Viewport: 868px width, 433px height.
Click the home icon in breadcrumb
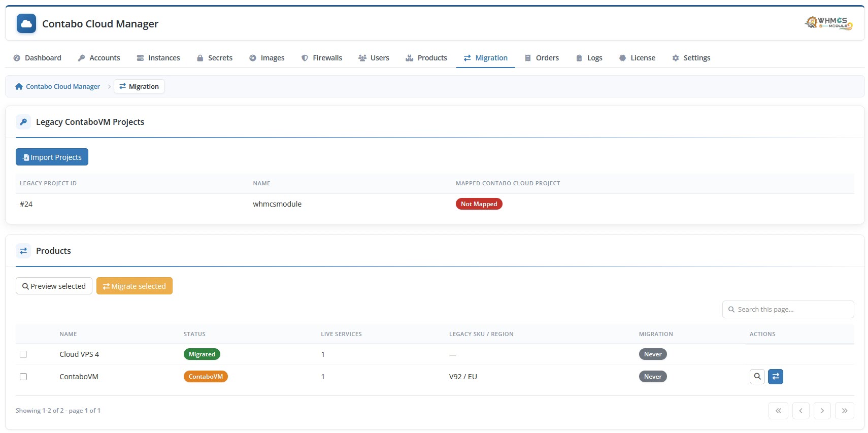[19, 87]
